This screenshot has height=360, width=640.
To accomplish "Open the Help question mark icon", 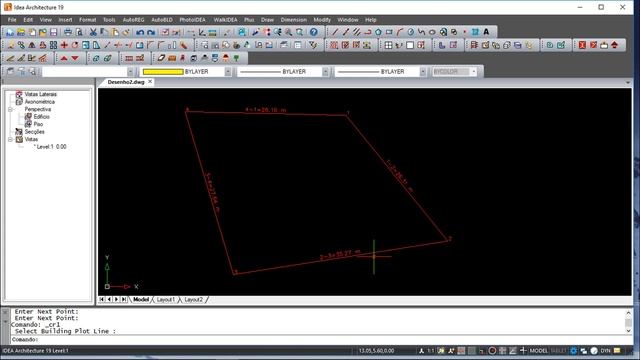I will click(x=313, y=32).
